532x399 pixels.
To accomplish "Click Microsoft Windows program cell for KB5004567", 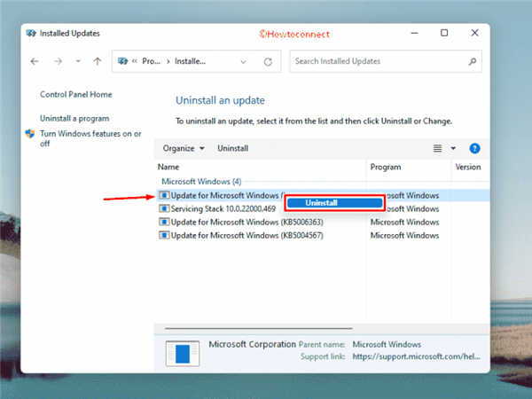I will pyautogui.click(x=404, y=236).
